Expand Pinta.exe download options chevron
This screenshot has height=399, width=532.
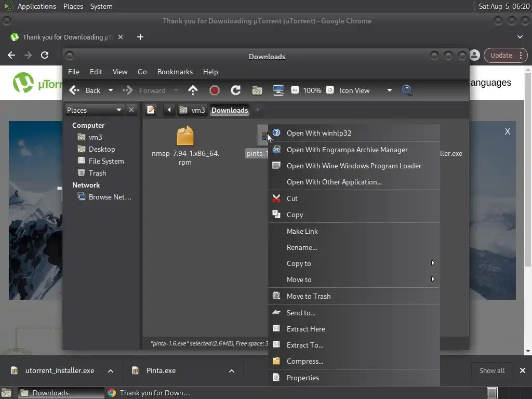pyautogui.click(x=232, y=371)
